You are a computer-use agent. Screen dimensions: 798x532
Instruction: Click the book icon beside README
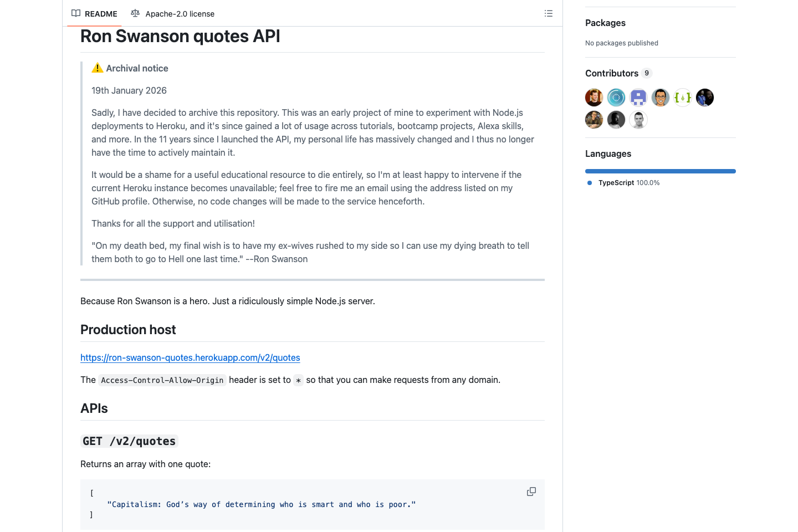[x=75, y=13]
